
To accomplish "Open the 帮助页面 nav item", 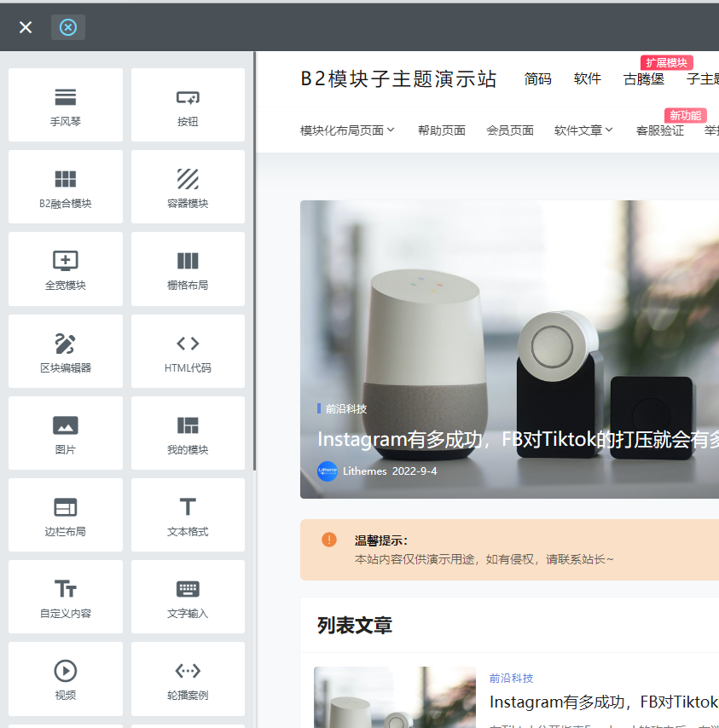I will [442, 130].
